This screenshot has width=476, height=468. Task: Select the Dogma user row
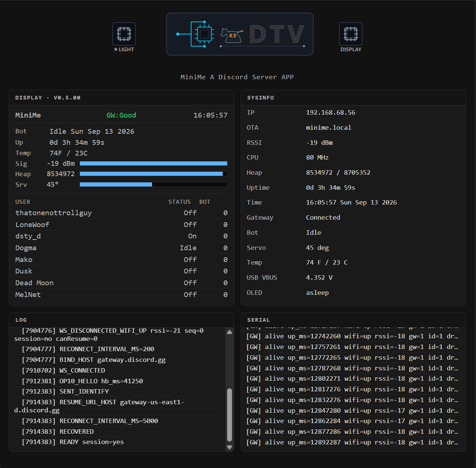point(121,248)
